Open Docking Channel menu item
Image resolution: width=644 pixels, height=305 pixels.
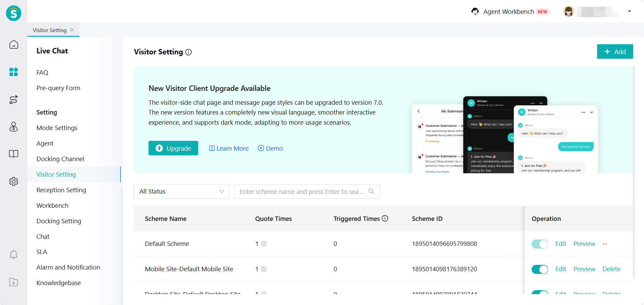click(x=60, y=159)
